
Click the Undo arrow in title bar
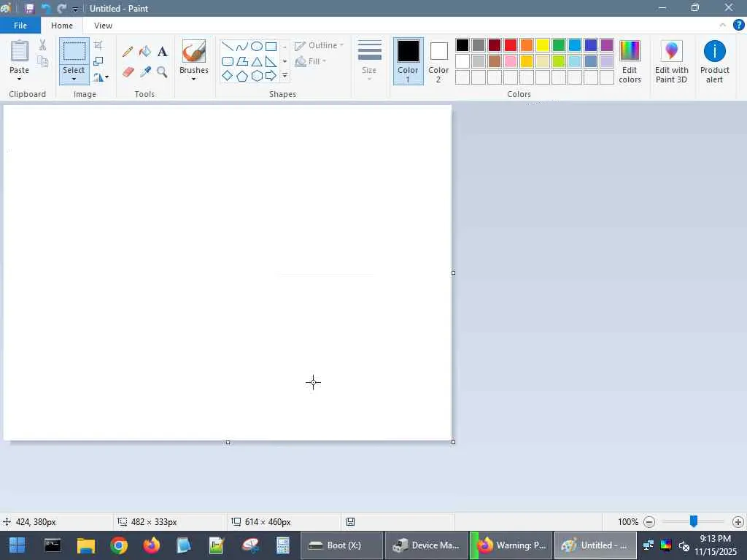[x=46, y=9]
